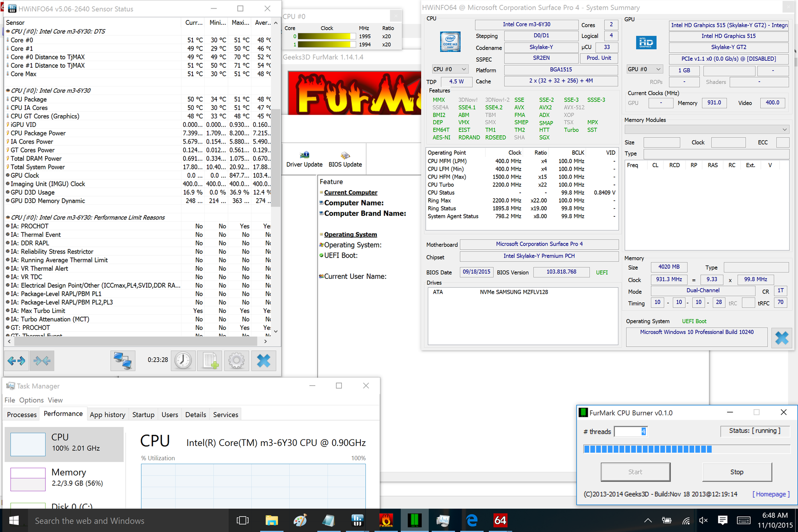Select the IA: Max Turbo Limit row
This screenshot has height=532, width=798.
coord(138,311)
